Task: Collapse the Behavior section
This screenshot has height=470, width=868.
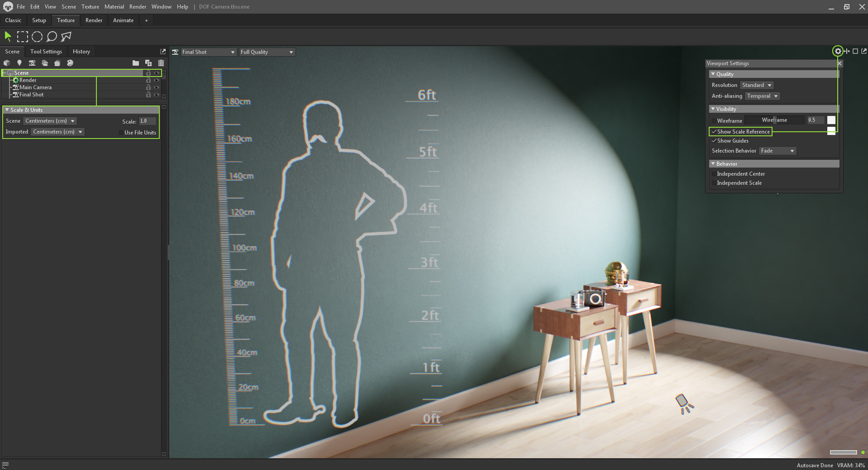Action: 713,164
